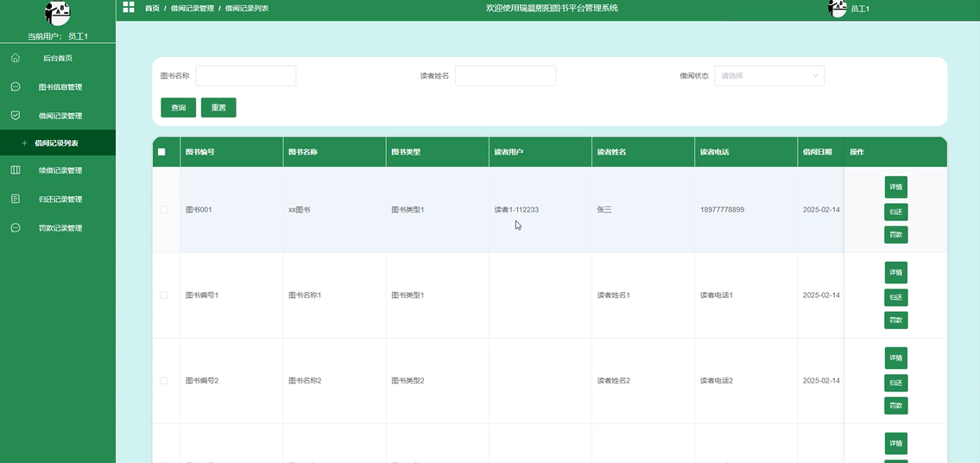Click the chat icon beside 图书信息管理
Screen dimensions: 980x463
click(16, 87)
